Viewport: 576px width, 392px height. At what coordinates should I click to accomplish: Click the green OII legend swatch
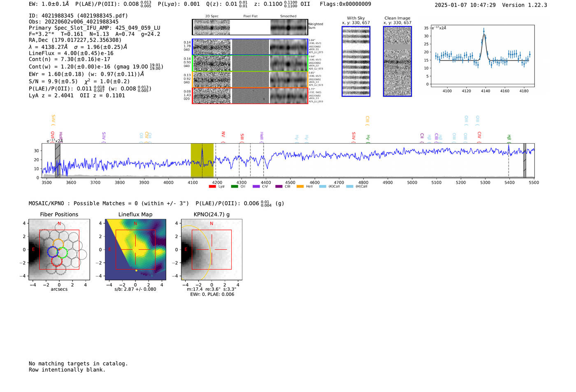click(235, 187)
